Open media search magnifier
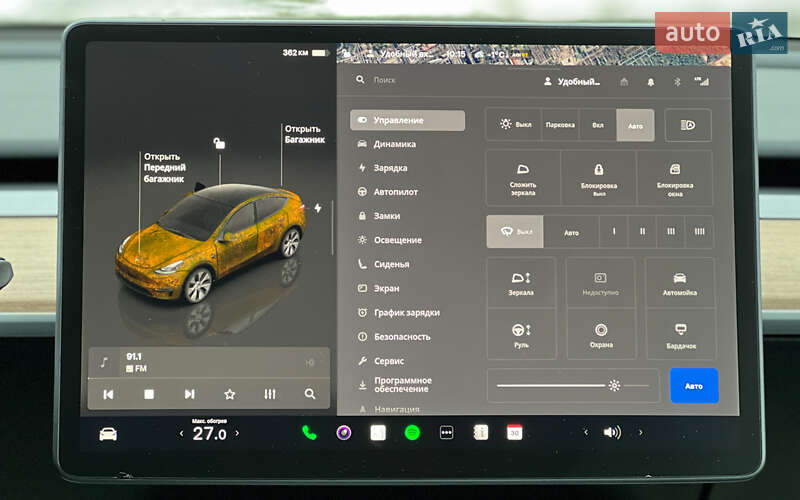The height and width of the screenshot is (500, 800). click(x=310, y=394)
